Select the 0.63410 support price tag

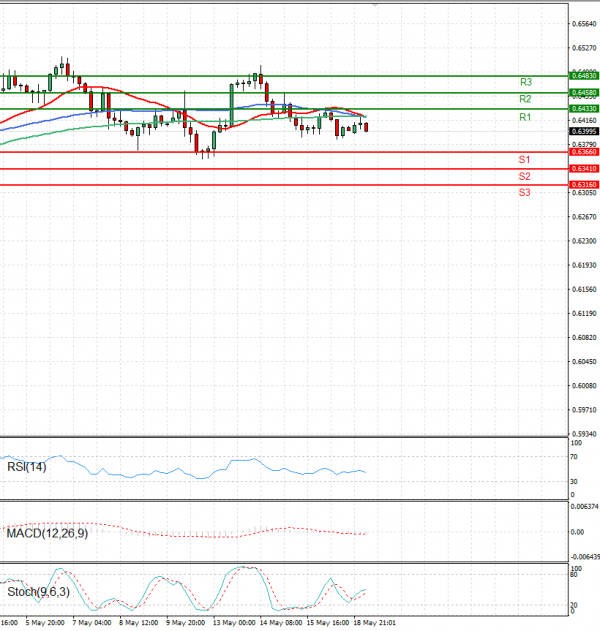pyautogui.click(x=584, y=169)
